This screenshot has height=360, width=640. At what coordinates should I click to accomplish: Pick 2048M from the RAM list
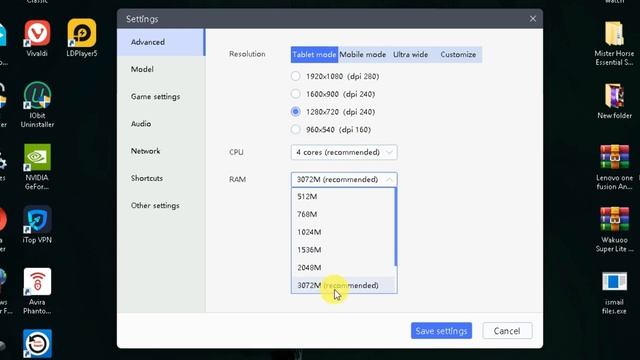(343, 268)
